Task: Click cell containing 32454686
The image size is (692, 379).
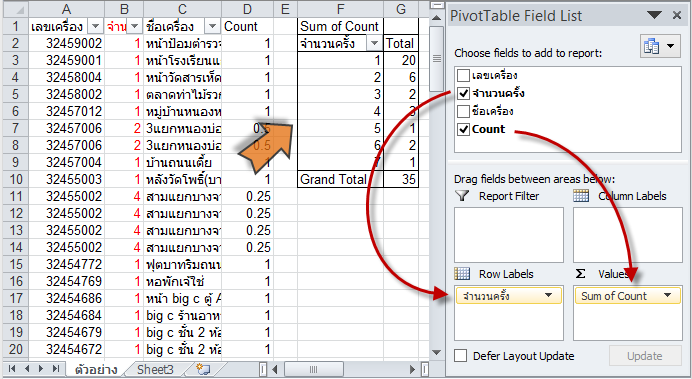Action: 66,299
